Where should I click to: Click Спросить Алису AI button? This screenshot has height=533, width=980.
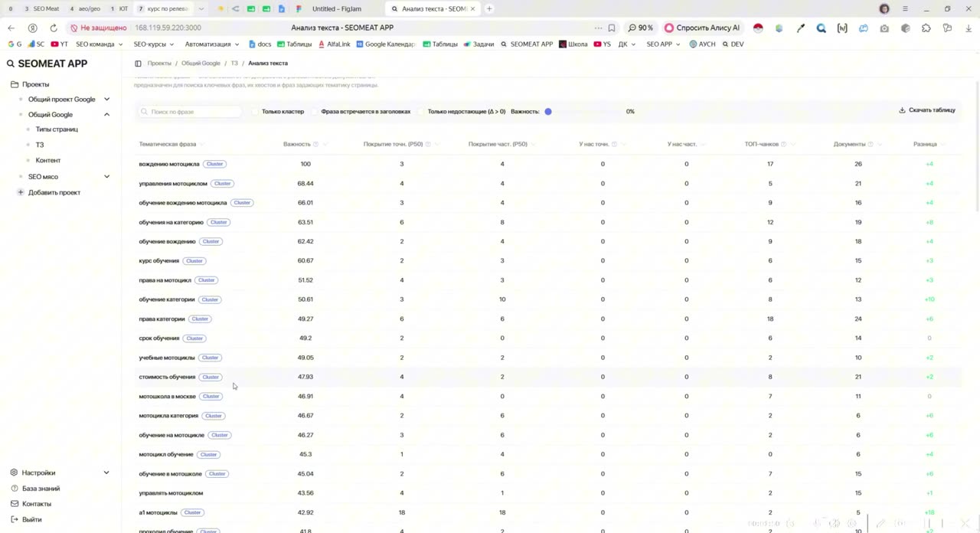pyautogui.click(x=702, y=28)
